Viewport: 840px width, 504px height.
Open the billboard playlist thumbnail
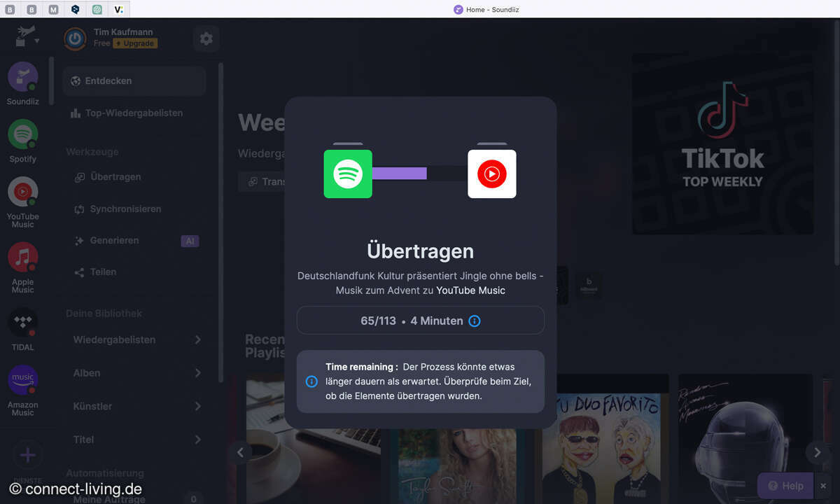tap(589, 286)
